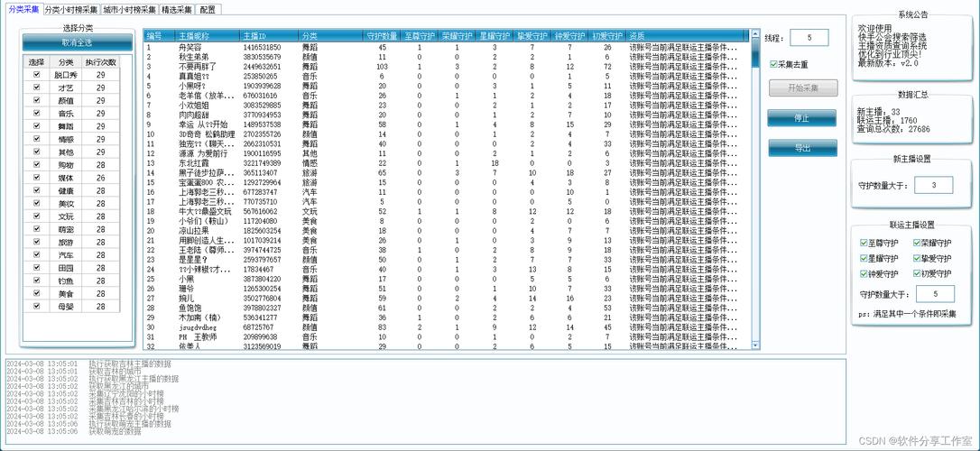Screen dimensions: 980x451
Task: Focus the 线程 input field
Action: 809,38
